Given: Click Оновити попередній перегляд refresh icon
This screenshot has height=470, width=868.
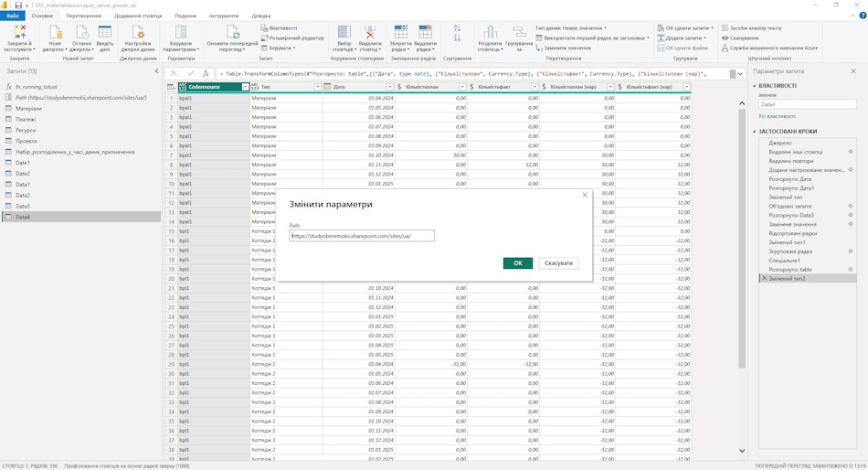Looking at the screenshot, I should [232, 32].
